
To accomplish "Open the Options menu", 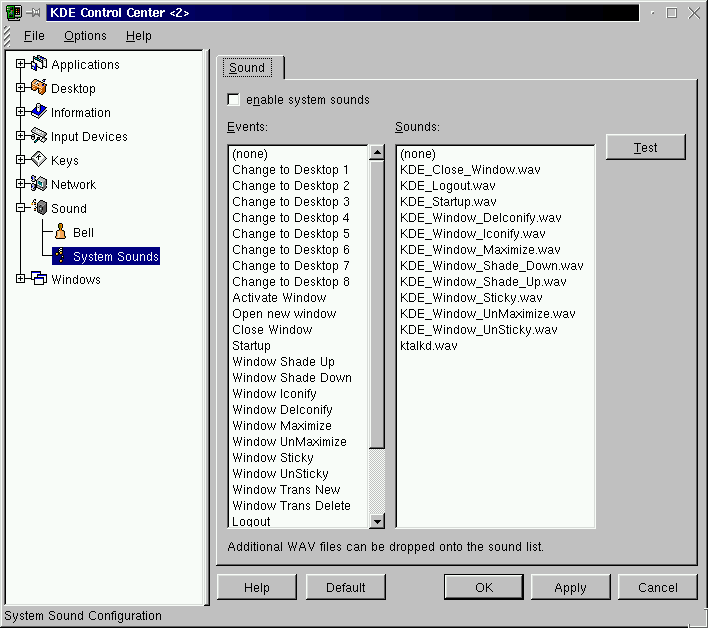I will pyautogui.click(x=85, y=36).
